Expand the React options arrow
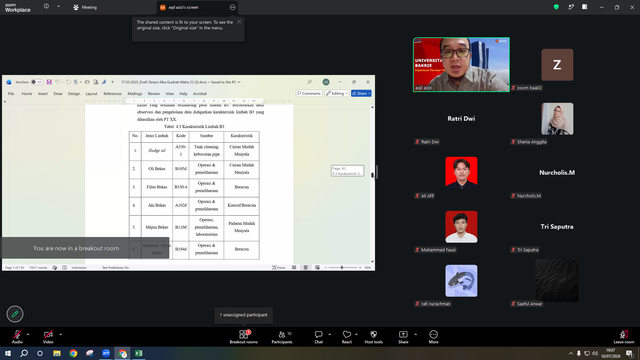The image size is (640, 360). 356,334
